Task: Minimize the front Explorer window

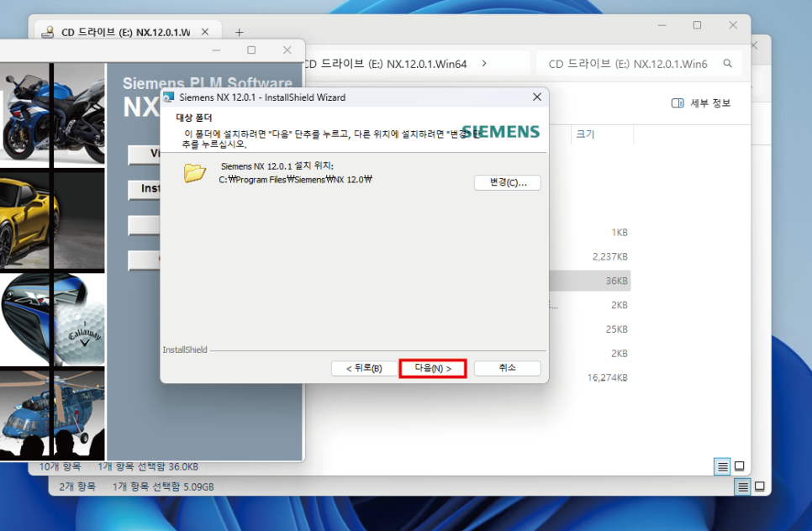Action: tap(662, 25)
